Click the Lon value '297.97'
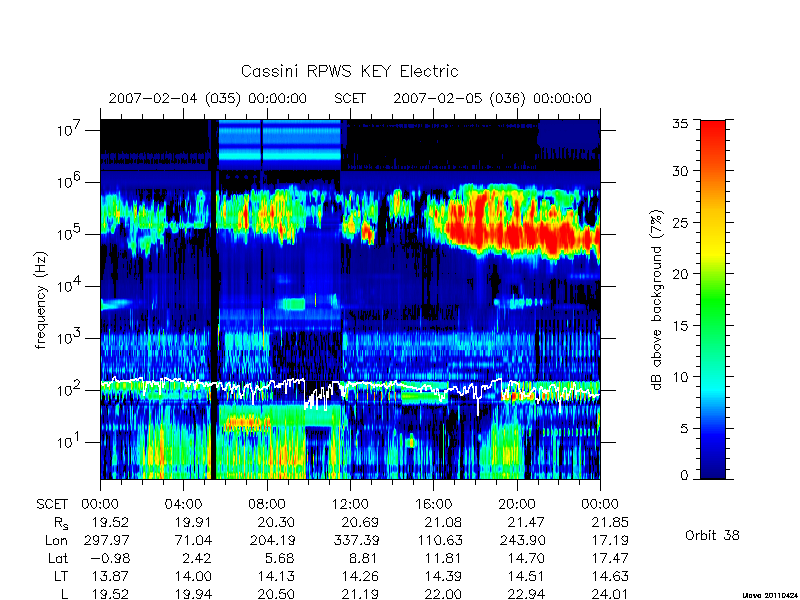Screen dimensions: 800x600 (x=106, y=540)
